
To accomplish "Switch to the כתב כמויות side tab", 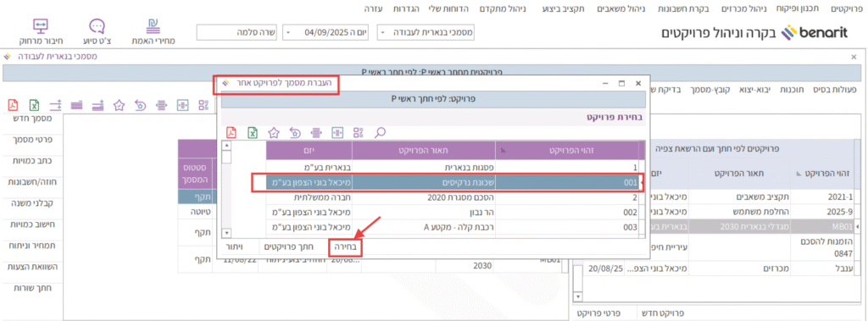I will coord(33,161).
